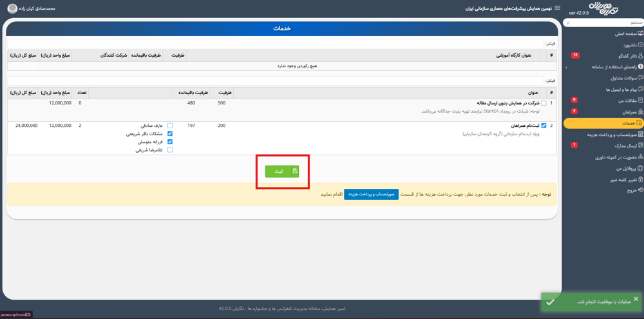Click blue 'صورتحساب و پرداخت هزینه' button in notice
The image size is (644, 319).
[x=371, y=194]
